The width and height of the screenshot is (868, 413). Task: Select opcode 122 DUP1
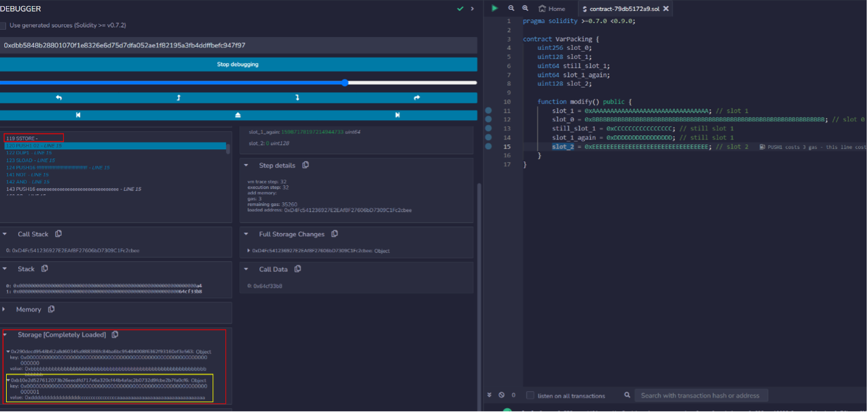click(30, 153)
